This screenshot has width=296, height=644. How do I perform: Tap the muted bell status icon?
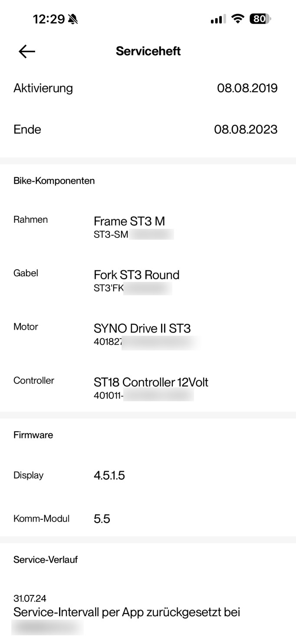pyautogui.click(x=73, y=20)
